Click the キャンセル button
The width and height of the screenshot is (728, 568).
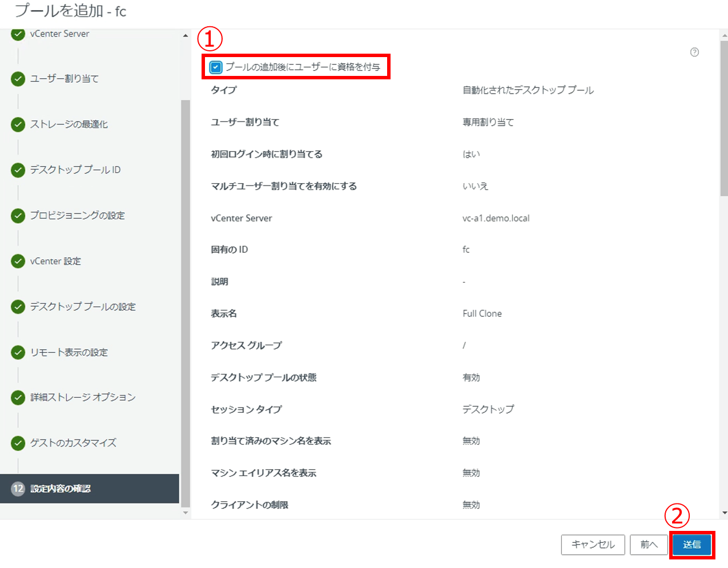(x=593, y=545)
